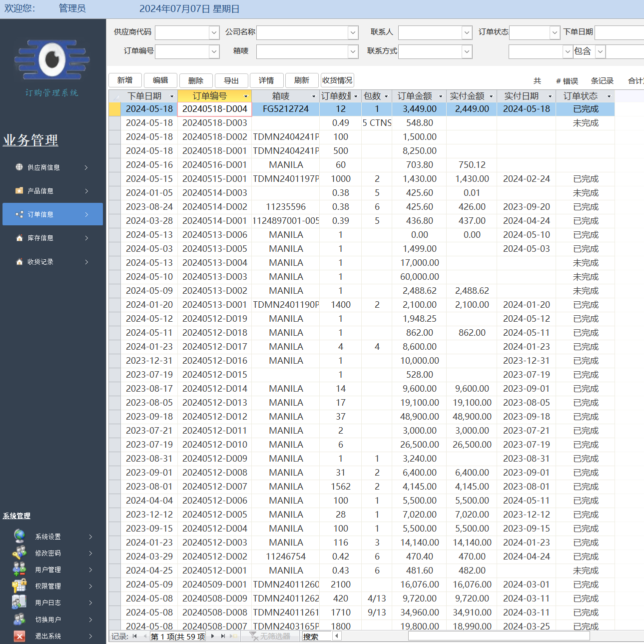Open 下单日期 column header filter arrow
The width and height of the screenshot is (644, 644).
[172, 96]
